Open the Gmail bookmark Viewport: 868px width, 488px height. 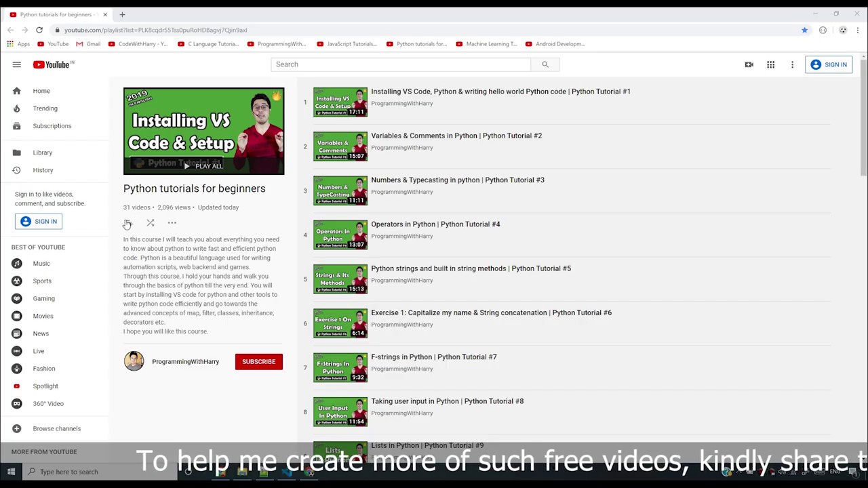88,44
